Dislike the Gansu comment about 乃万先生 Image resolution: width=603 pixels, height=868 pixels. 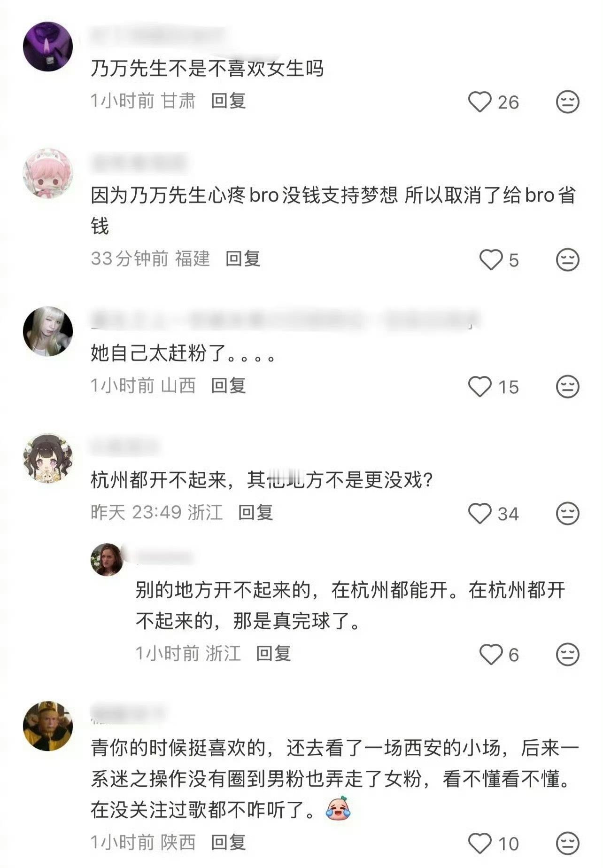pyautogui.click(x=567, y=102)
